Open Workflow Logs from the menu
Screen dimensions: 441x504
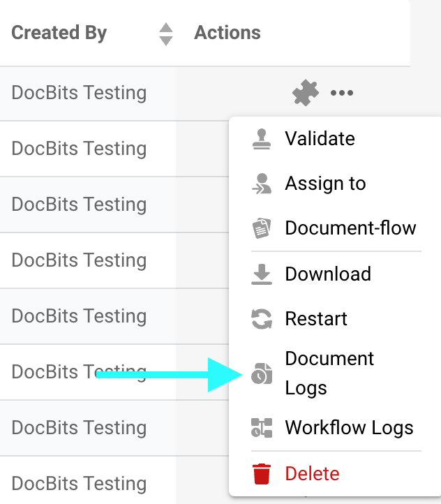349,428
